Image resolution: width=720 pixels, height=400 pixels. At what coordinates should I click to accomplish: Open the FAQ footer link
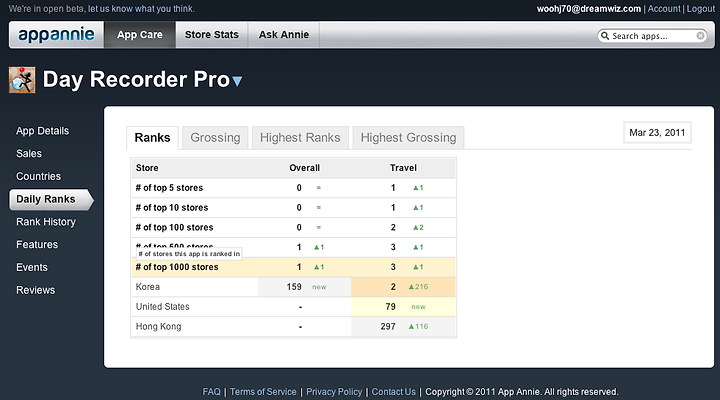coord(212,392)
